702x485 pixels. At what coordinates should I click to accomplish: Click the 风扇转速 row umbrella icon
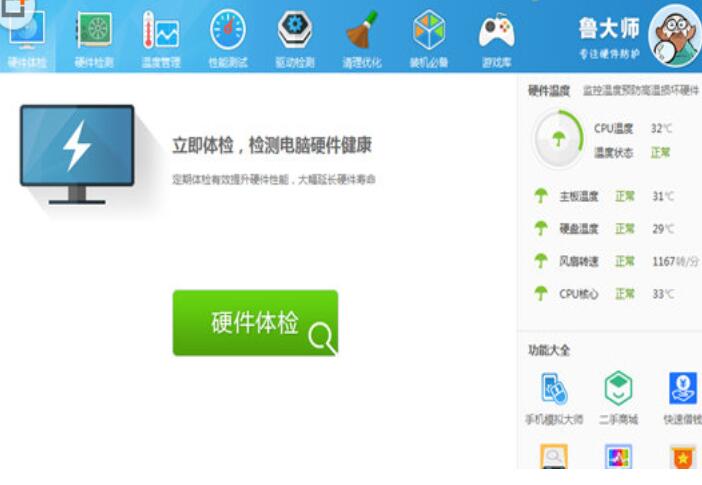(x=541, y=261)
